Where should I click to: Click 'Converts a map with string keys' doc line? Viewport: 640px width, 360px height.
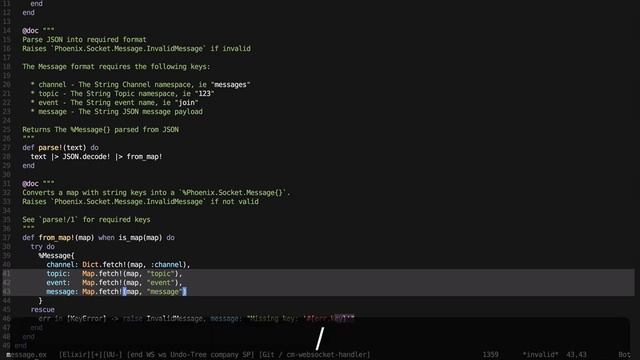click(x=156, y=193)
